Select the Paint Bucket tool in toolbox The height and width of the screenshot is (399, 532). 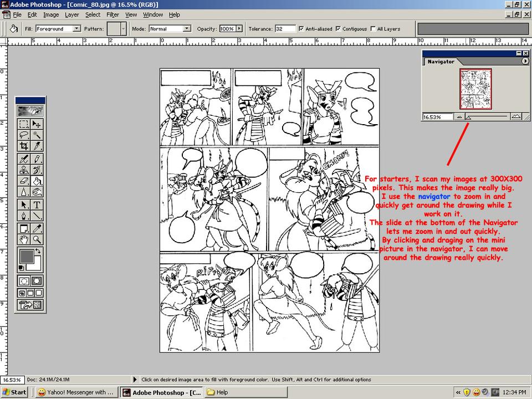(x=37, y=181)
